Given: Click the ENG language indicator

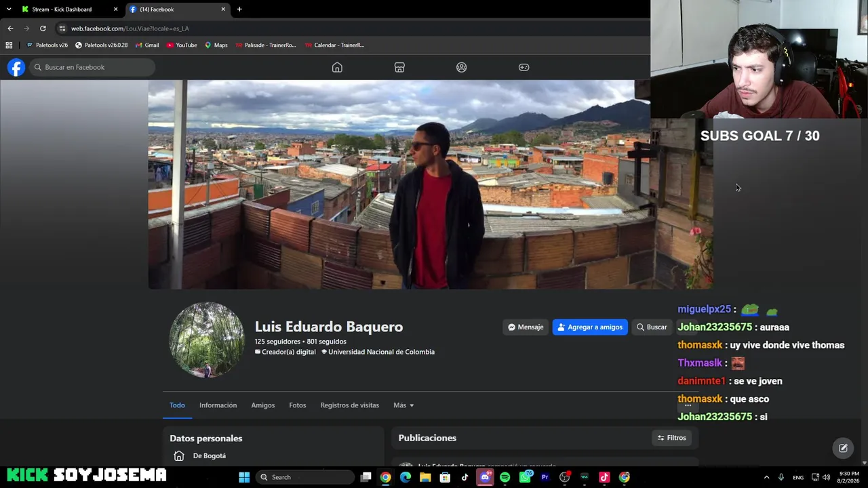Looking at the screenshot, I should tap(798, 477).
